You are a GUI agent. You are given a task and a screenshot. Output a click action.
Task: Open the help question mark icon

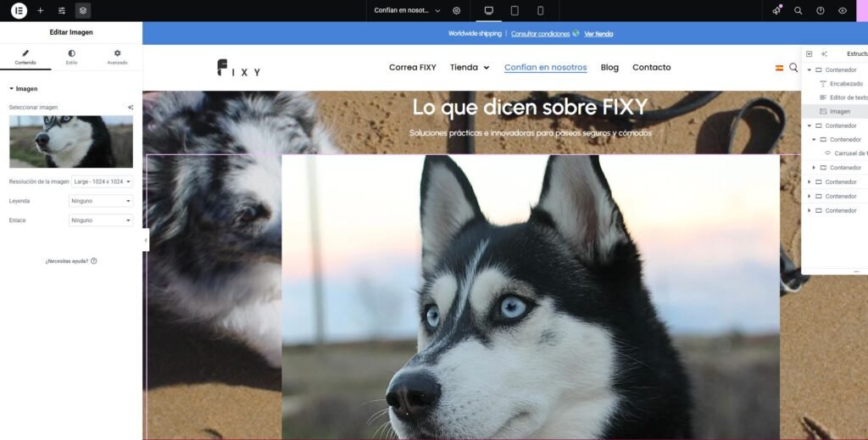(821, 11)
